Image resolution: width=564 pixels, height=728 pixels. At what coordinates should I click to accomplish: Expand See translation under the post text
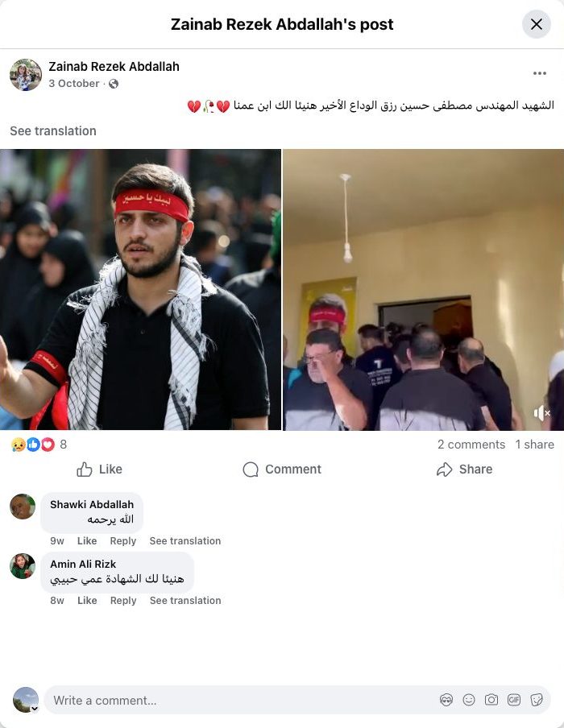pyautogui.click(x=53, y=131)
